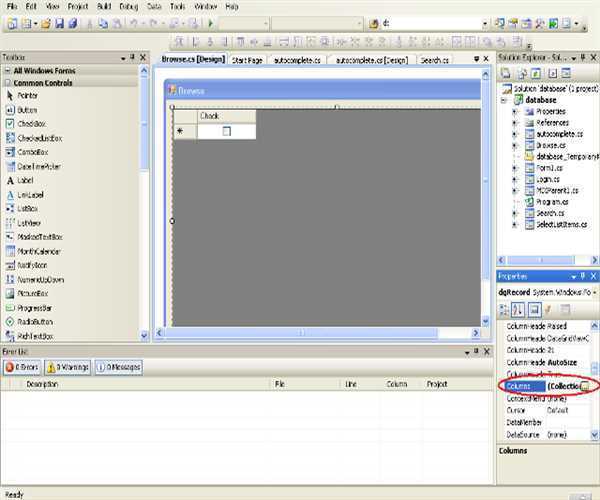This screenshot has width=600, height=500.
Task: Expand the Properties node in Solution Explorer
Action: pos(514,111)
